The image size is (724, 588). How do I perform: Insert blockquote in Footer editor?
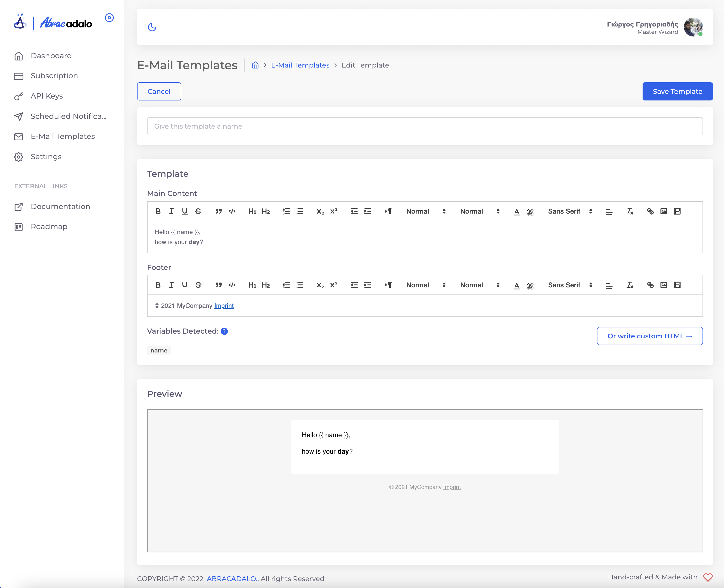coord(219,285)
